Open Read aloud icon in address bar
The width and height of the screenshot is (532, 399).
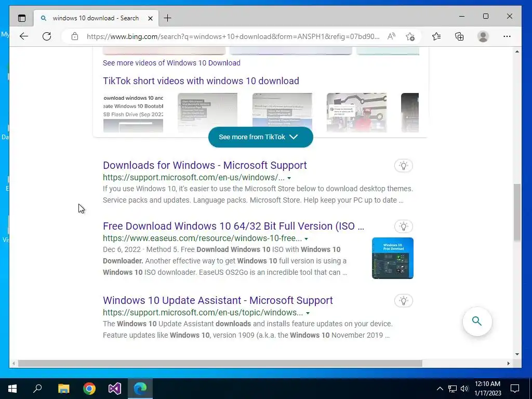click(391, 36)
